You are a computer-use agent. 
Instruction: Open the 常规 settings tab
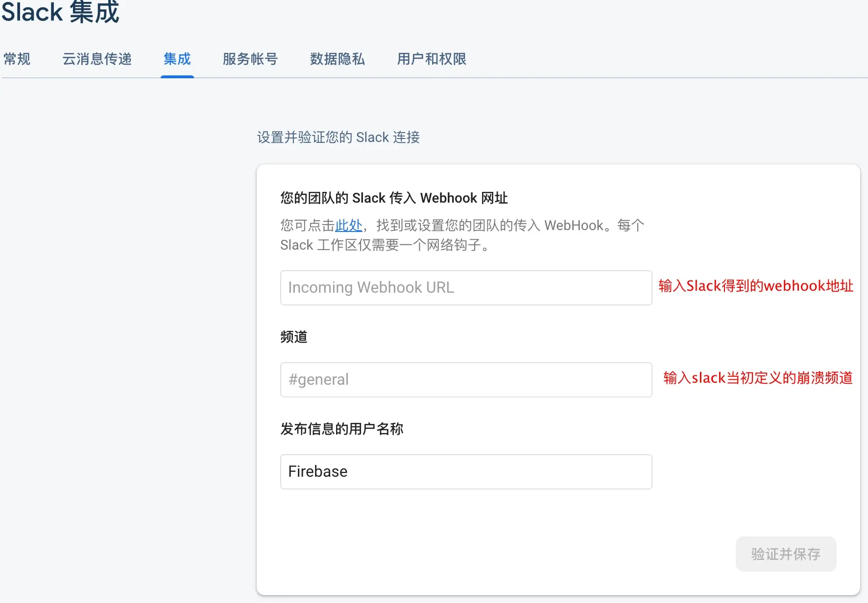pyautogui.click(x=17, y=59)
